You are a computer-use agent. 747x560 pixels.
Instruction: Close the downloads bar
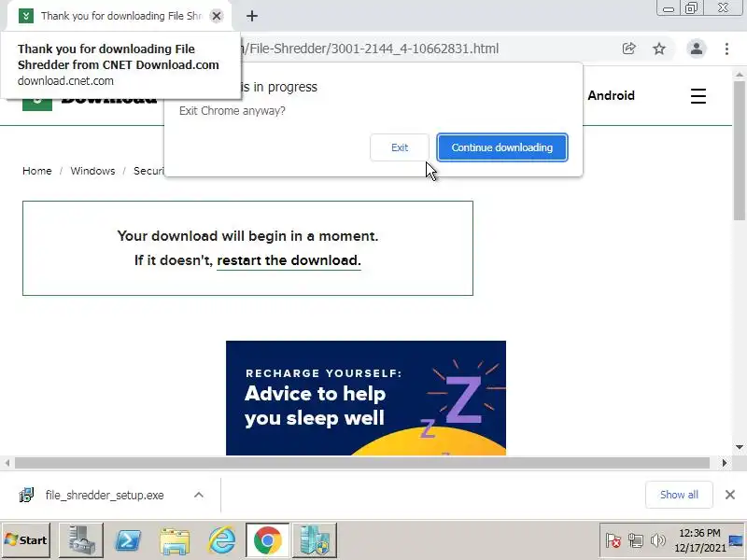pyautogui.click(x=730, y=495)
